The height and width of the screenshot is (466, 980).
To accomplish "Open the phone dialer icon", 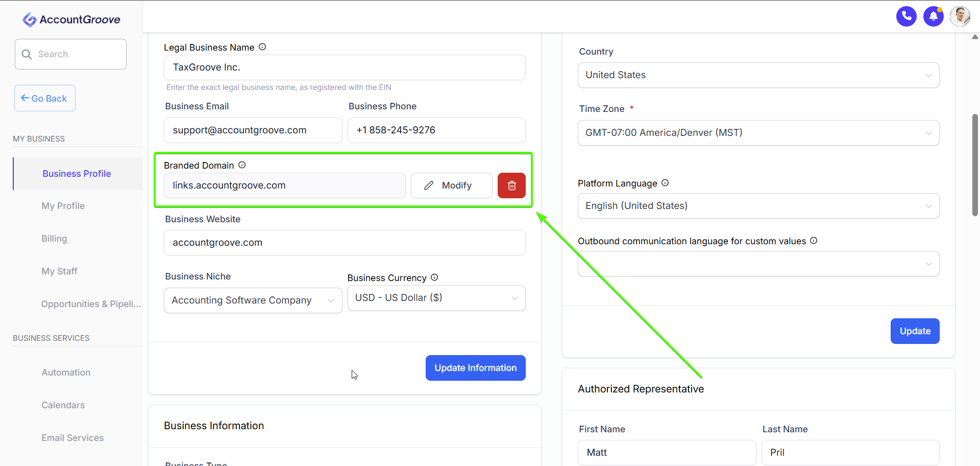I will (x=906, y=16).
